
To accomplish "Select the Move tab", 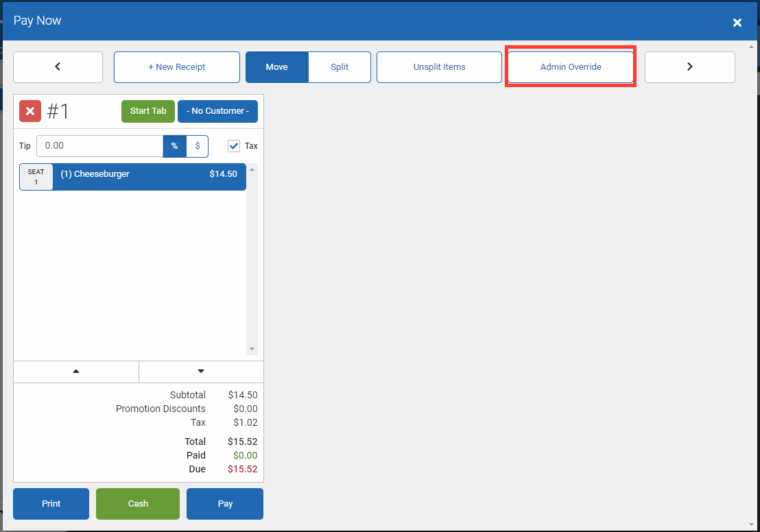I will point(276,66).
